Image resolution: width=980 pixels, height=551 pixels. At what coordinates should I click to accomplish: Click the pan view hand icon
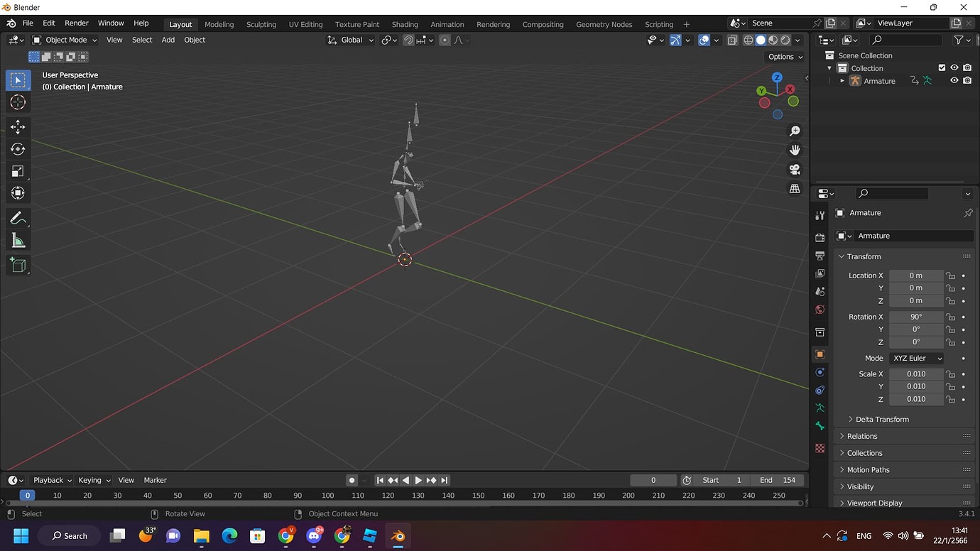(795, 150)
